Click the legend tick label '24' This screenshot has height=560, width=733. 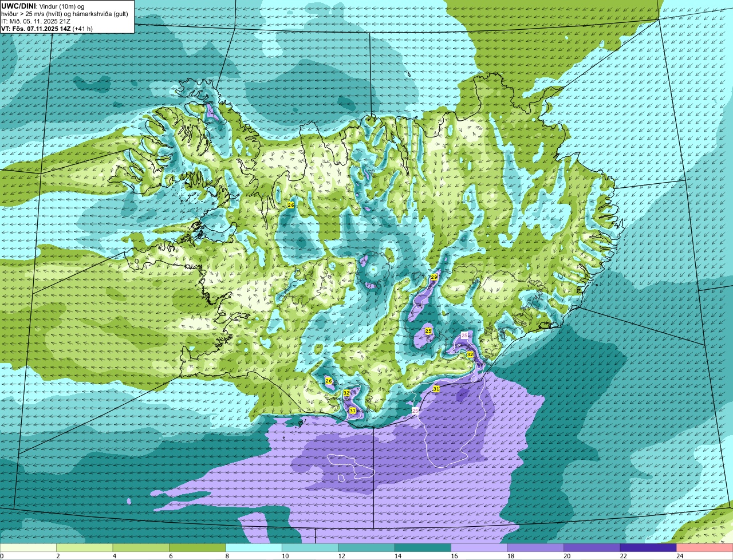pyautogui.click(x=679, y=556)
